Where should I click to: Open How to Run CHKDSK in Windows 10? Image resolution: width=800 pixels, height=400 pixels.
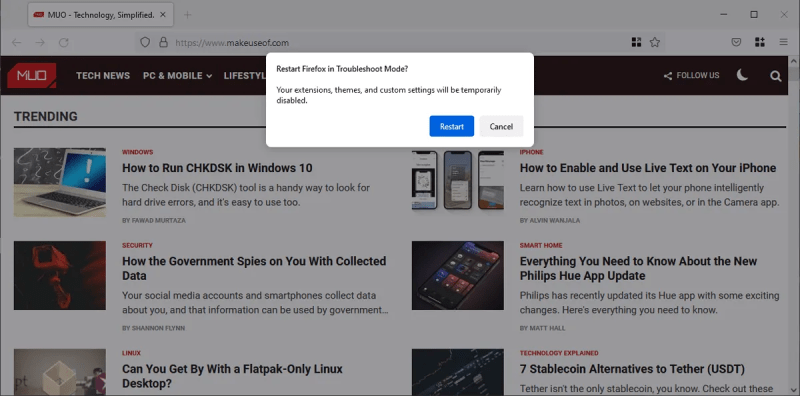(x=217, y=168)
